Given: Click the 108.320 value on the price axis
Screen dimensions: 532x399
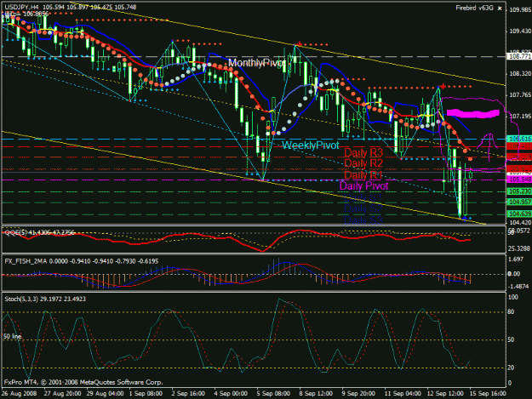Looking at the screenshot, I should [x=520, y=73].
